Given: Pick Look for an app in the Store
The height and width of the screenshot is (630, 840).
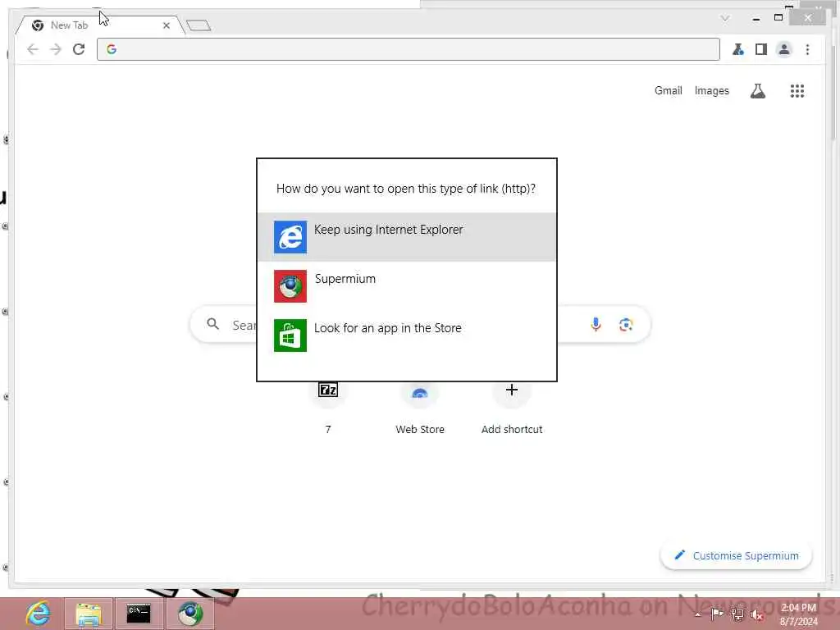Looking at the screenshot, I should click(x=407, y=336).
